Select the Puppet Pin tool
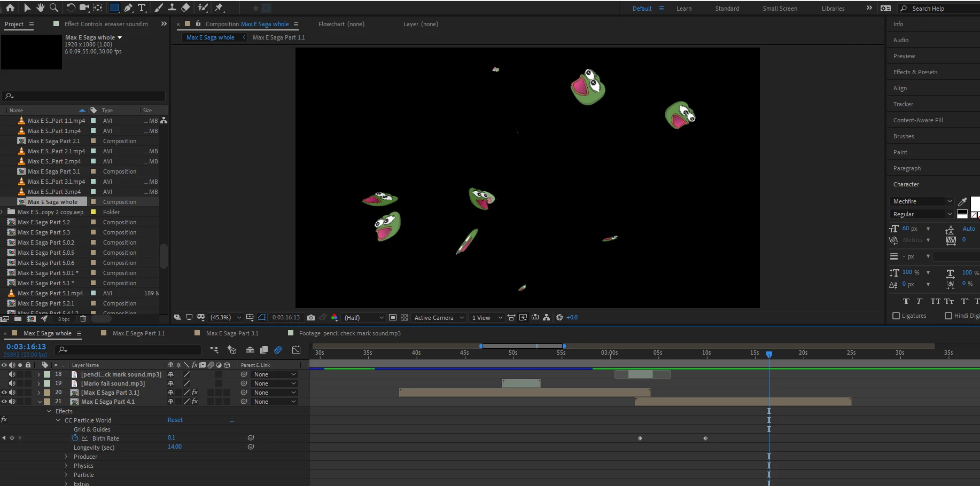The height and width of the screenshot is (486, 980). click(219, 7)
